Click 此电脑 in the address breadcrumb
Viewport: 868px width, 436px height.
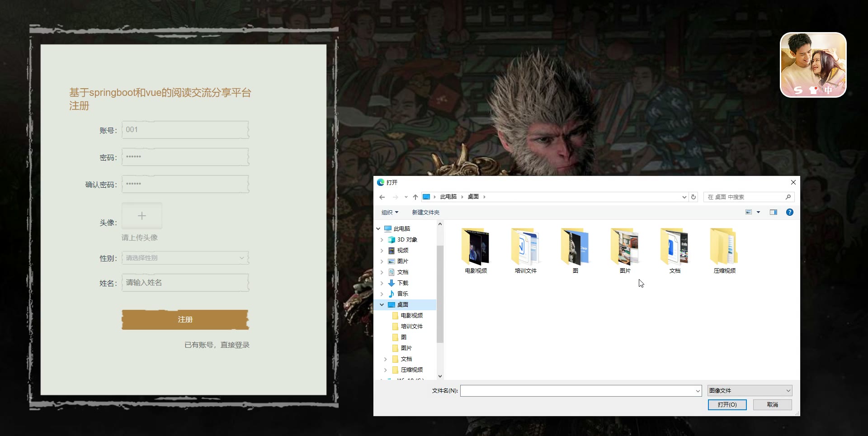click(x=448, y=197)
